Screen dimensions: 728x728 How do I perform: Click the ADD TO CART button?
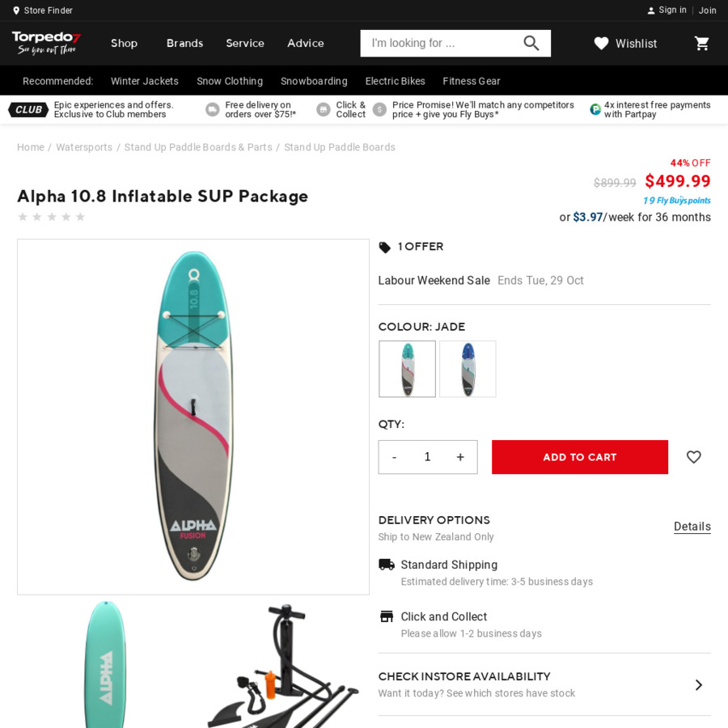tap(579, 457)
